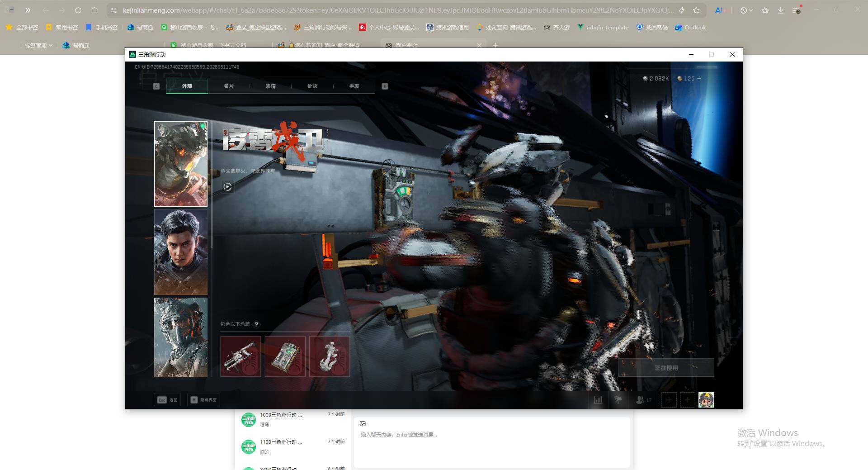Click the Esc 返回 button
Screen dimensions: 868x470
coord(168,400)
